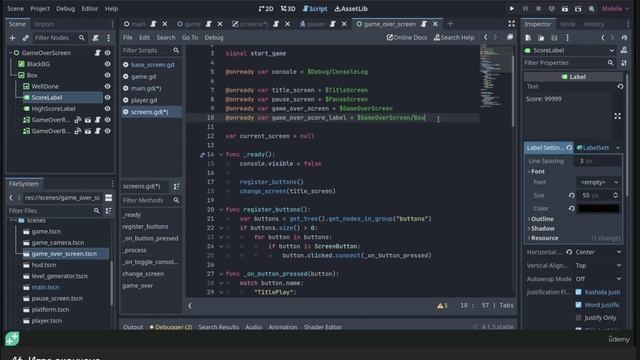This screenshot has height=360, width=640.
Task: Click the attach script icon in Scene panel
Action: tap(96, 38)
